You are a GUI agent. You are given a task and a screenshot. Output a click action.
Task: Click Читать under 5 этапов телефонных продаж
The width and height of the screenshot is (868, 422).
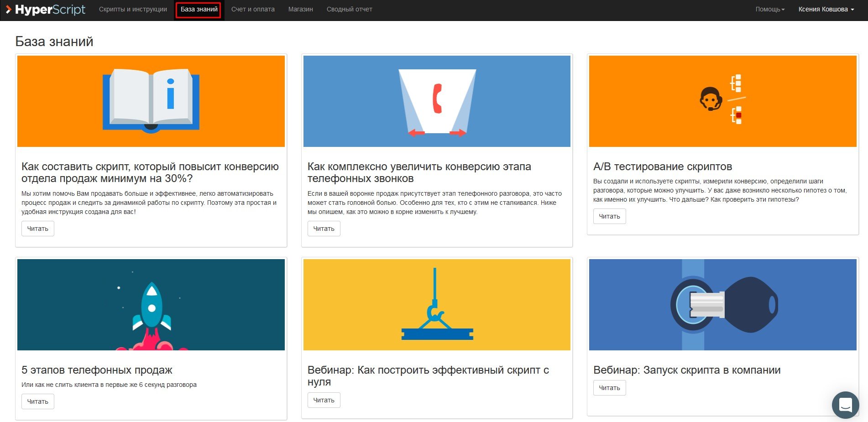pyautogui.click(x=38, y=401)
